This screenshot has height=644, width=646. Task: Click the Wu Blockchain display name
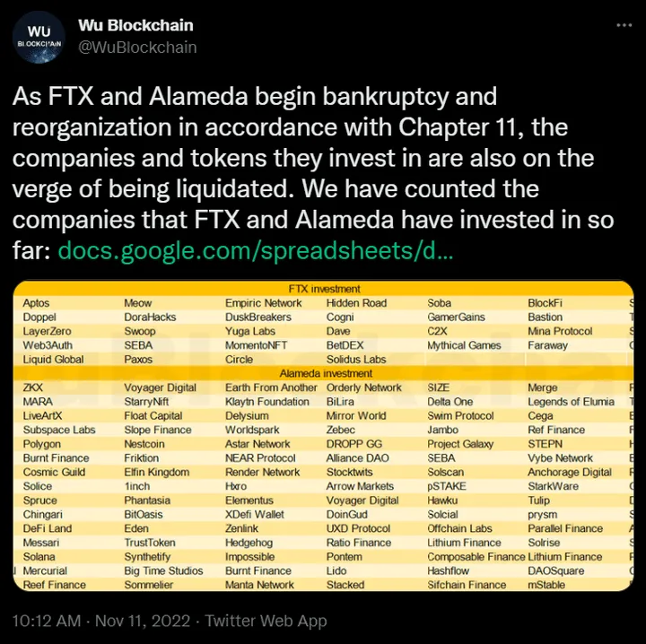tap(135, 25)
